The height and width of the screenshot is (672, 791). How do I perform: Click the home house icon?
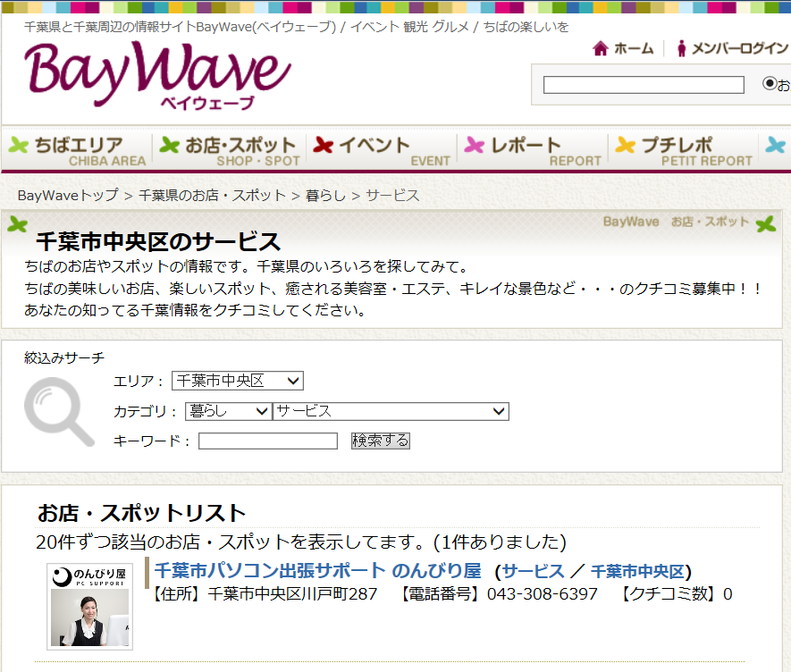tap(601, 48)
